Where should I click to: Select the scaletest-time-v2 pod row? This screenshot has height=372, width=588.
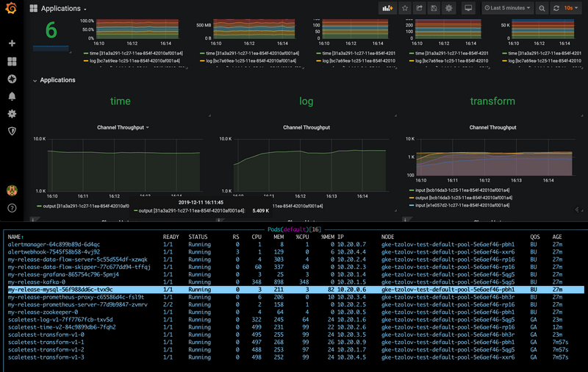pyautogui.click(x=295, y=327)
